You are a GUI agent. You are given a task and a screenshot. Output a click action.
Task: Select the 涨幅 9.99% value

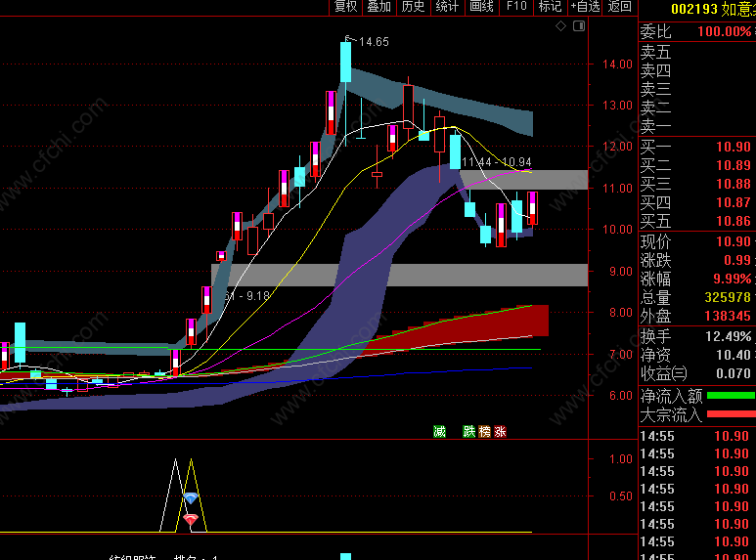click(x=733, y=279)
